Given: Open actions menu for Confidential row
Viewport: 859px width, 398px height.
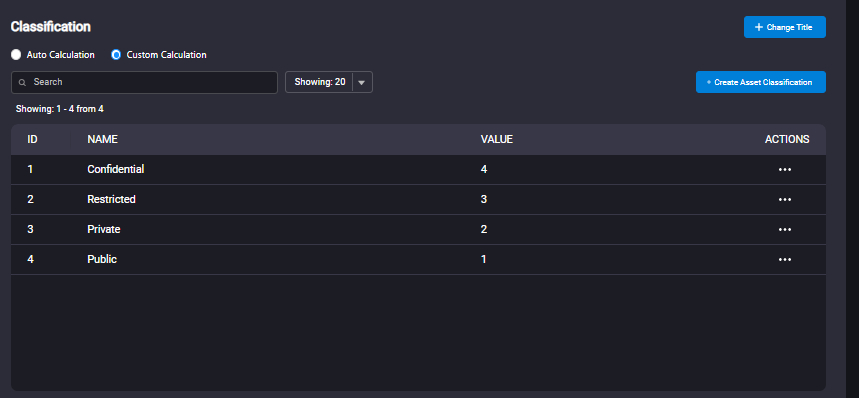Looking at the screenshot, I should point(784,170).
